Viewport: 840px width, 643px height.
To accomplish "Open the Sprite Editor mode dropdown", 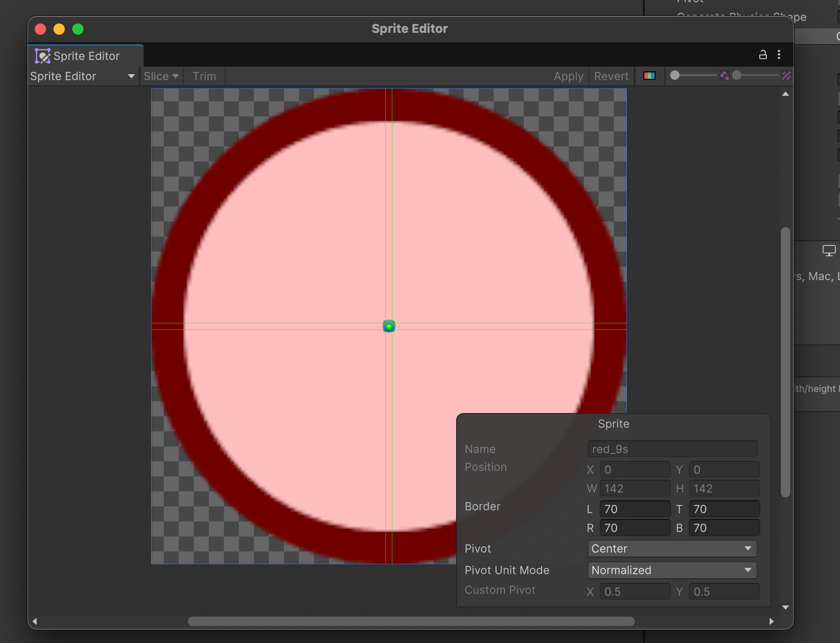I will click(x=83, y=76).
